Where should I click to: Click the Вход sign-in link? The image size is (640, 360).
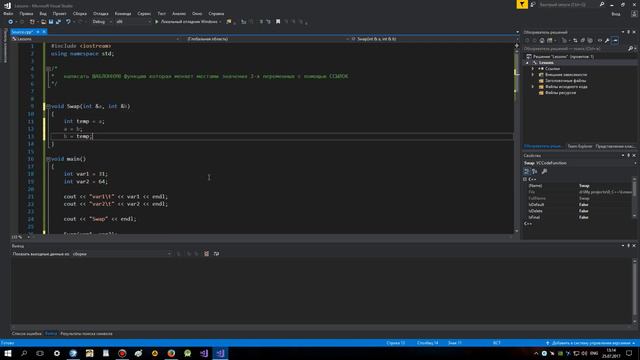pos(616,13)
